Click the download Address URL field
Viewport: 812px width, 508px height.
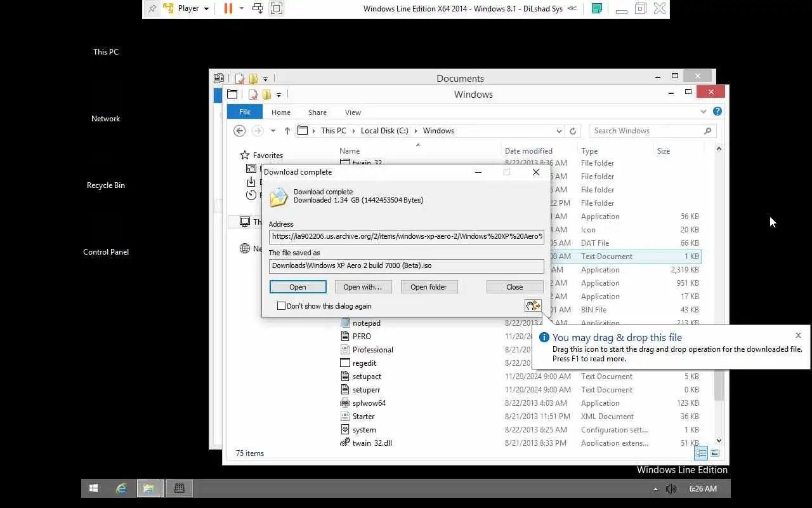coord(406,237)
